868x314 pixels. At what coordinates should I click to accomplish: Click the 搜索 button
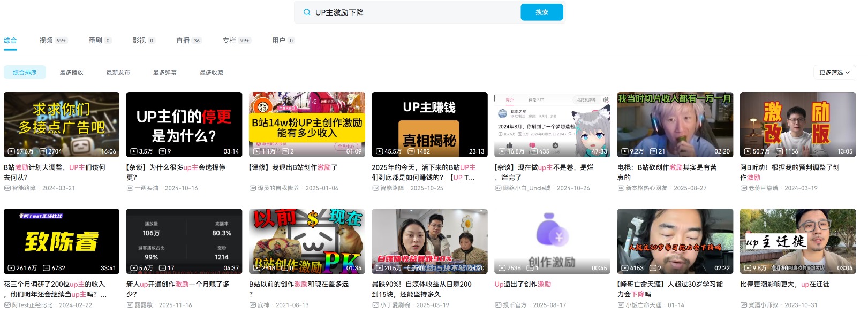[541, 12]
